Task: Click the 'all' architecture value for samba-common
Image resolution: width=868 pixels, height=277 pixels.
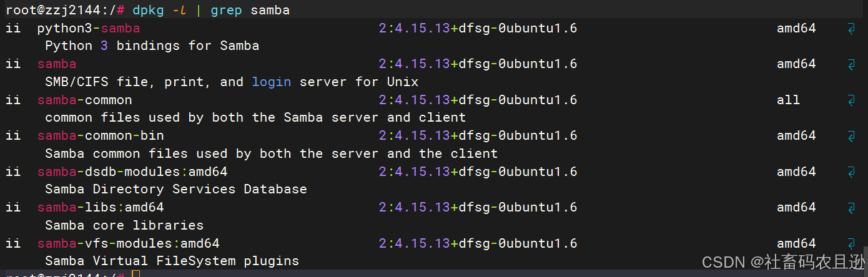Action: point(788,100)
